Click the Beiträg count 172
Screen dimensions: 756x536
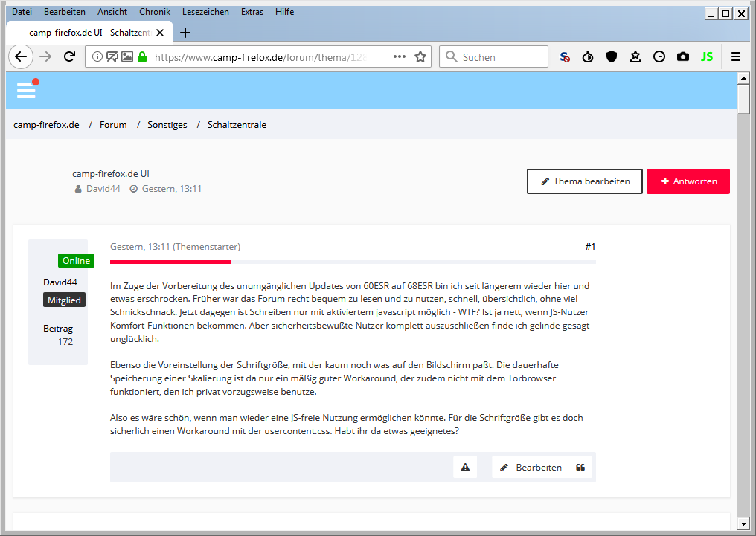tap(65, 342)
